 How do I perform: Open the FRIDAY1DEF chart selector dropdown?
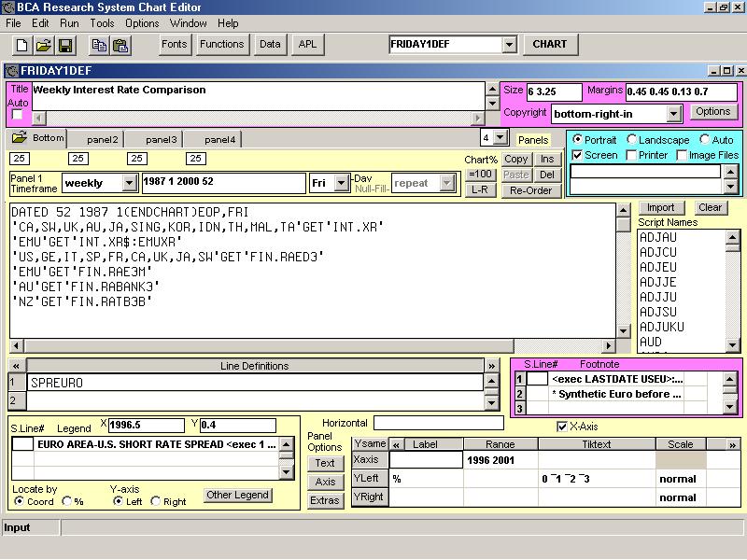coord(509,45)
